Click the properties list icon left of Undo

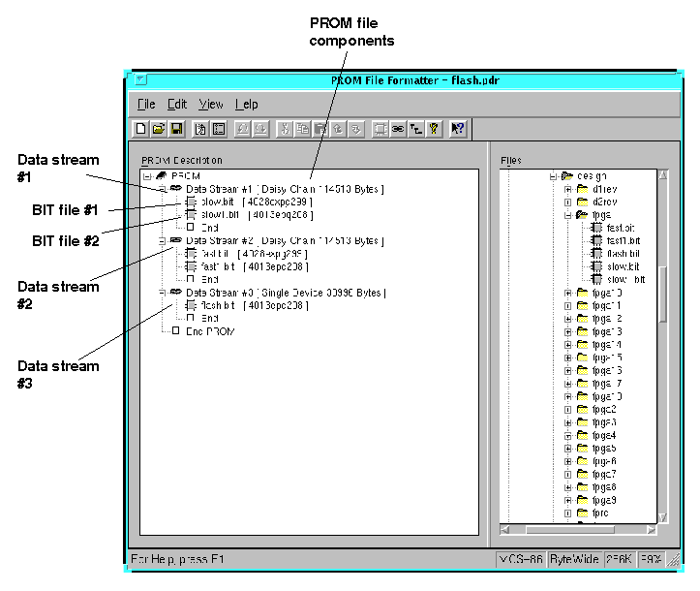point(219,129)
